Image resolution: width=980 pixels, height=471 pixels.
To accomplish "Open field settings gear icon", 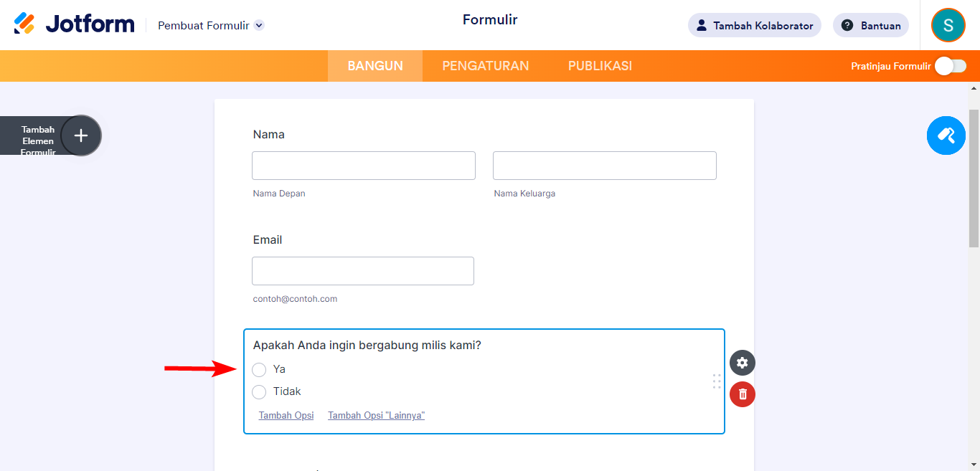I will tap(743, 363).
